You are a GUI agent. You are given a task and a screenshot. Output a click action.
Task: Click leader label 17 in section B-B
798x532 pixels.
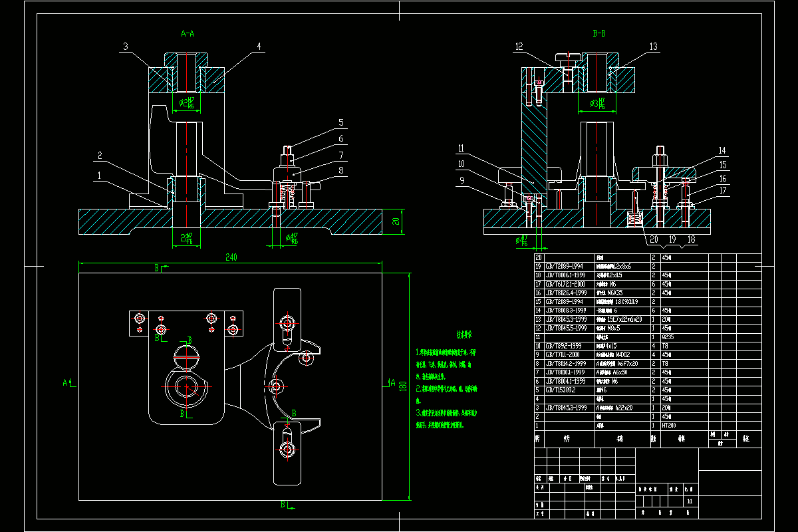click(x=722, y=192)
